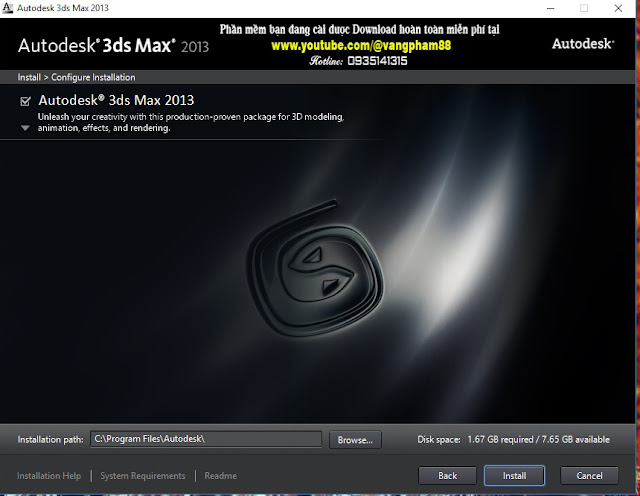Screen dimensions: 640x496
Task: Click the Autodesk 3ds Max 2013 header logo
Action: [113, 46]
